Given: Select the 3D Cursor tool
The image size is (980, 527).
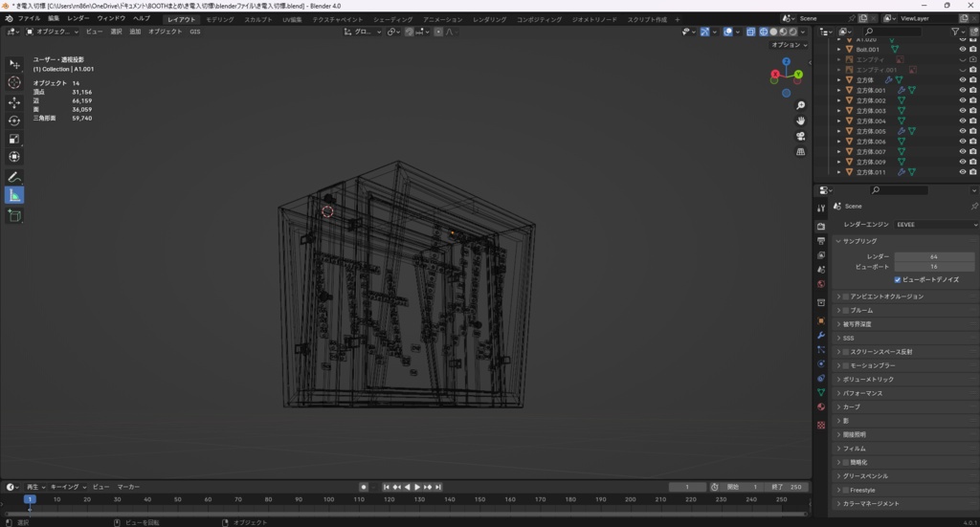Looking at the screenshot, I should coord(14,82).
